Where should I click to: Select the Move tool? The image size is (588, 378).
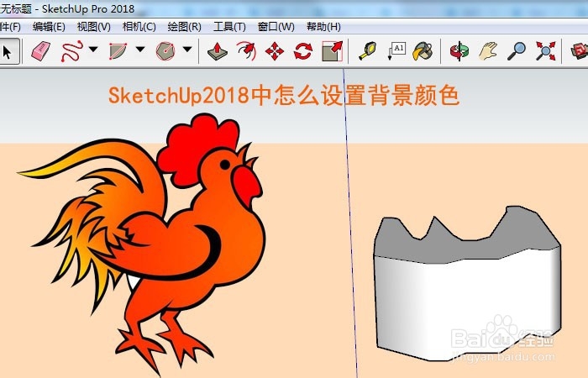pos(275,51)
